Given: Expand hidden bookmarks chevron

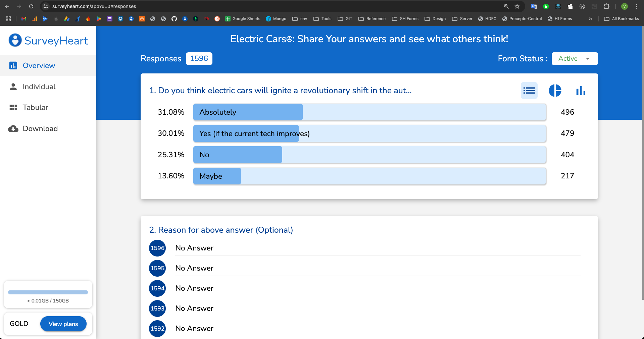Looking at the screenshot, I should [x=591, y=19].
